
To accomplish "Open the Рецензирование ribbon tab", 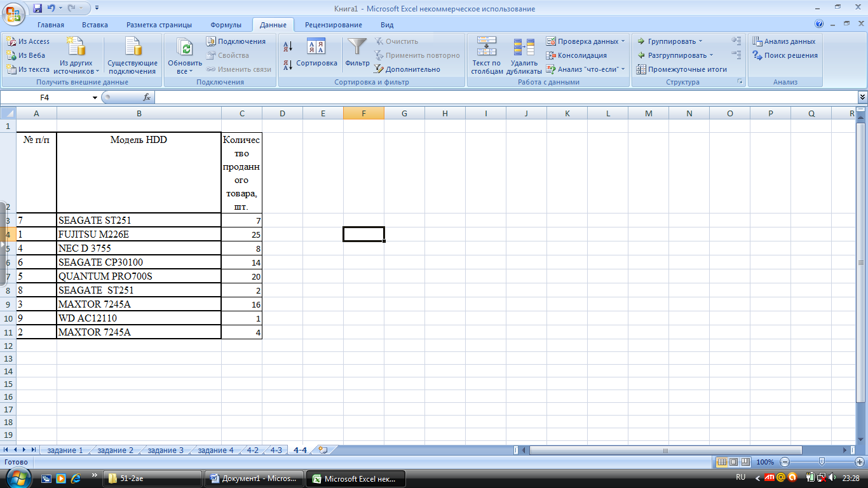I will coord(334,25).
